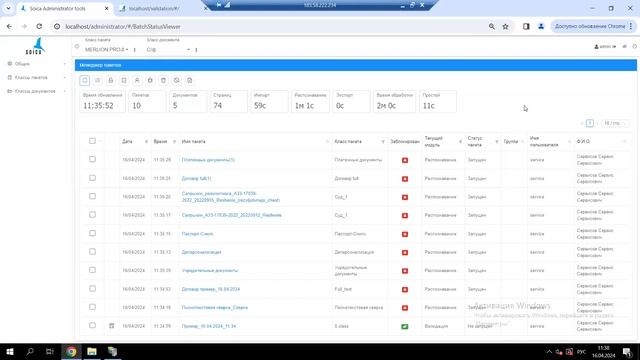This screenshot has width=640, height=360.
Task: Open the Платежные документы(1) package link
Action: tap(208, 160)
